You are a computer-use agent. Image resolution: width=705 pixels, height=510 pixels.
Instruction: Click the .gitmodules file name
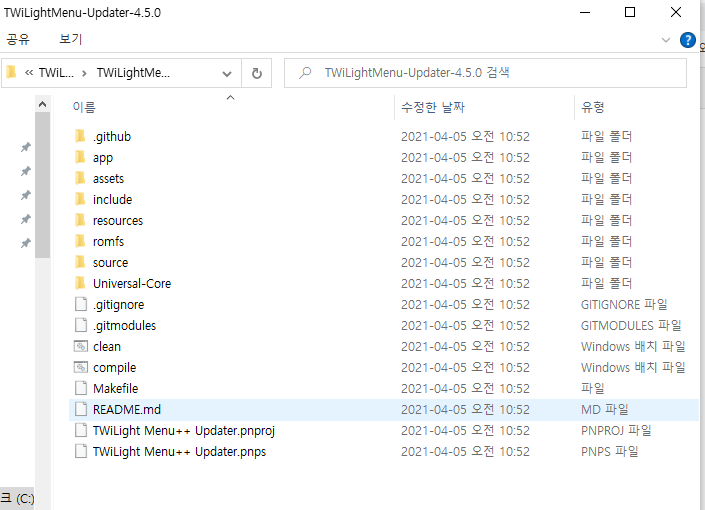click(x=124, y=325)
